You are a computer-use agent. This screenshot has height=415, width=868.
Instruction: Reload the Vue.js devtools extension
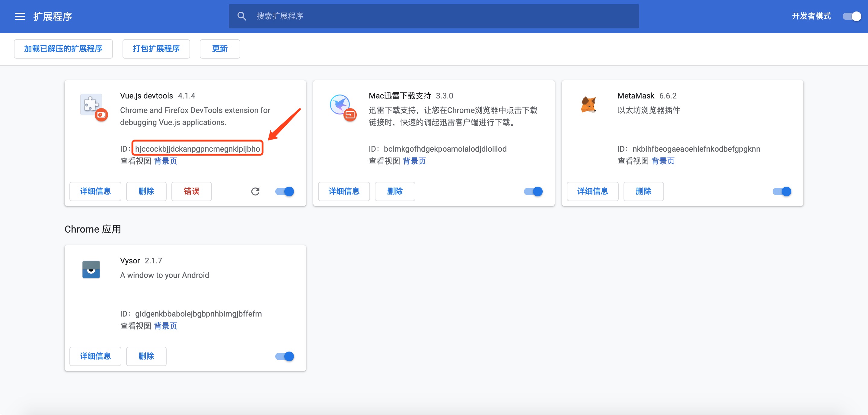coord(256,191)
